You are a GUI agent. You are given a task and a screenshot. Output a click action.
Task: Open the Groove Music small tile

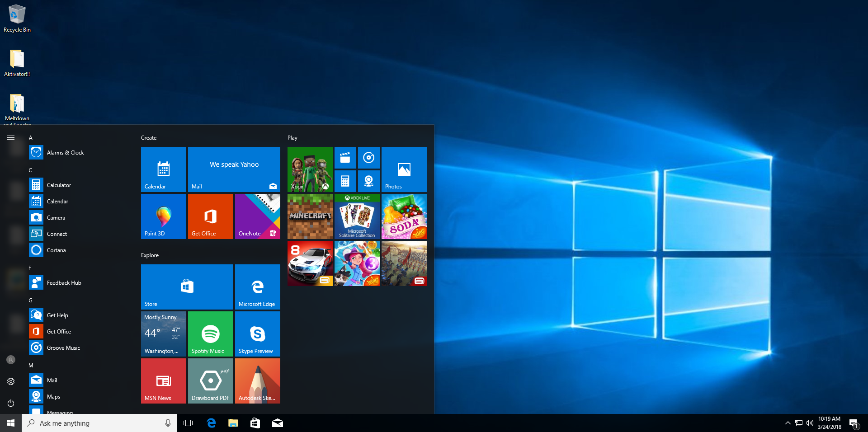(x=369, y=158)
